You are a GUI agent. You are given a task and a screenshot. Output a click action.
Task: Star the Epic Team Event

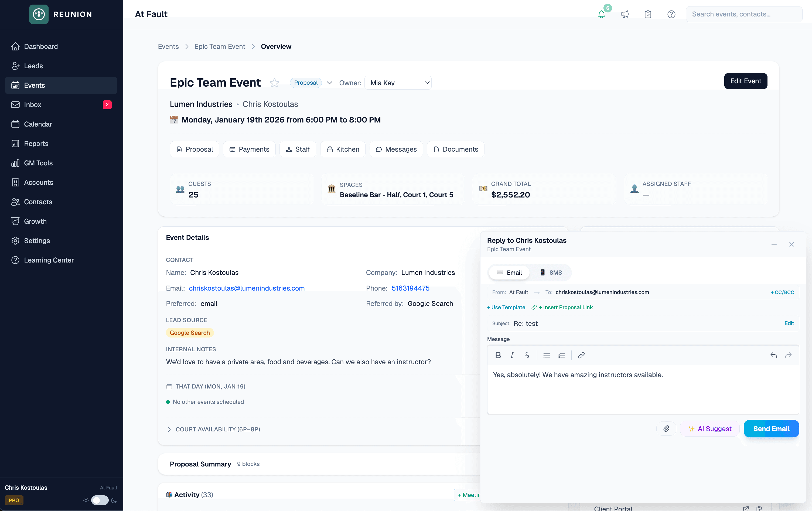tap(275, 83)
